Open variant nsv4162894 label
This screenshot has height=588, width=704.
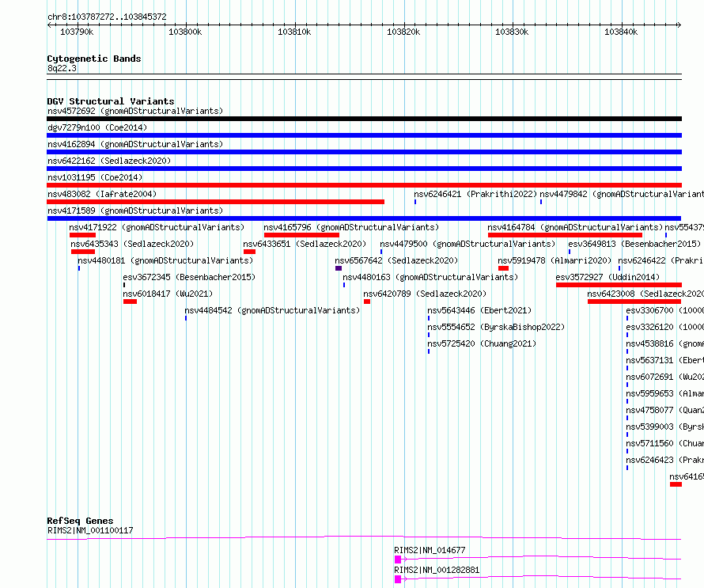[x=135, y=144]
